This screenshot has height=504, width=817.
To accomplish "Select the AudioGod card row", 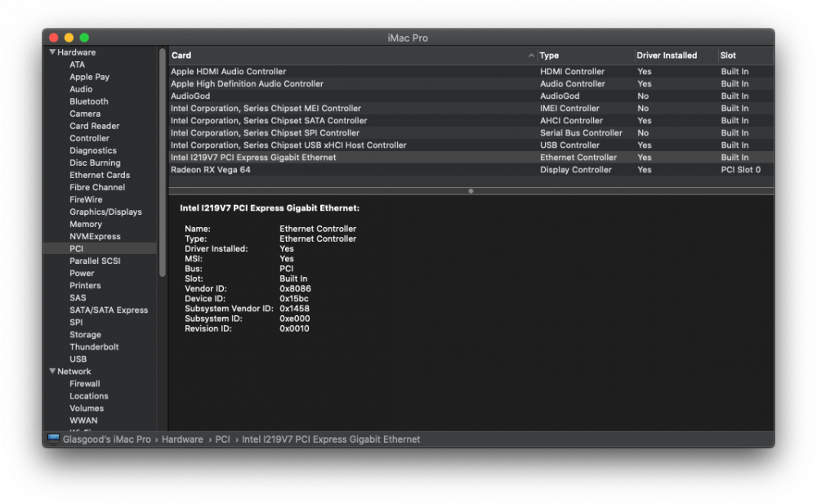I will pos(471,96).
